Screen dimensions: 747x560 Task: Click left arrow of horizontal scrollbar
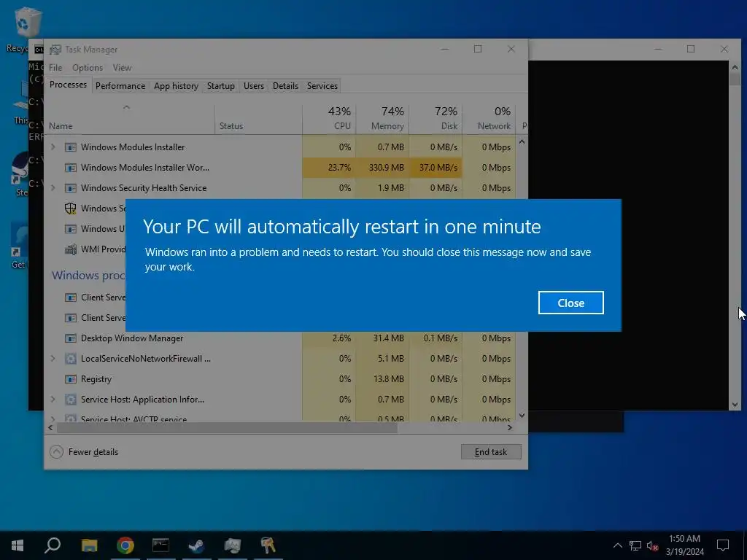(50, 427)
